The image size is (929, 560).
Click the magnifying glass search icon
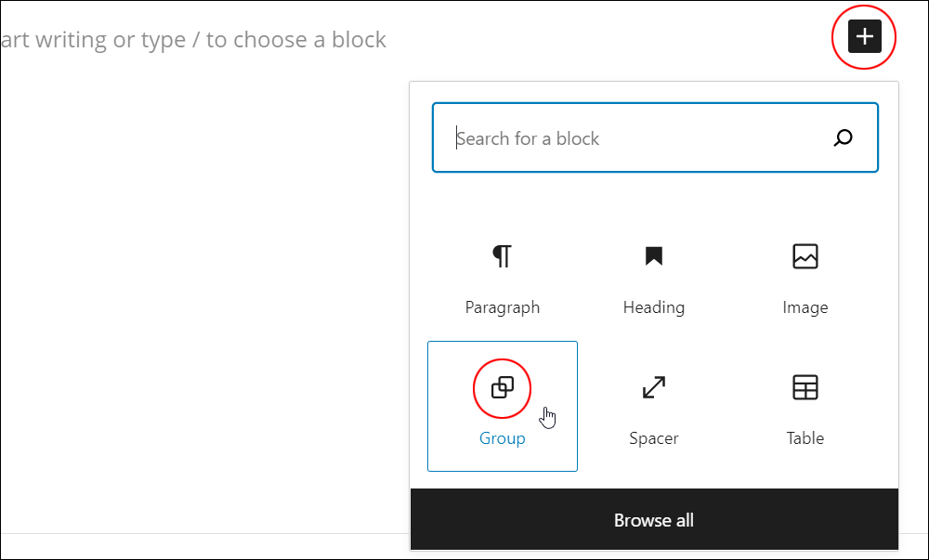point(843,138)
